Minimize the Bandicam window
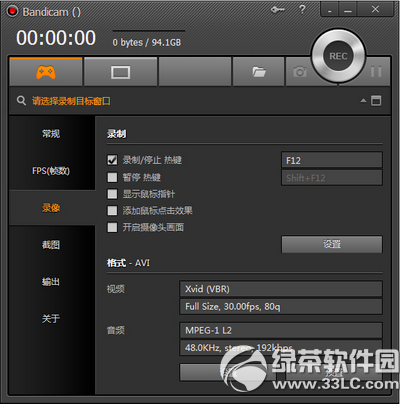 [x=348, y=10]
